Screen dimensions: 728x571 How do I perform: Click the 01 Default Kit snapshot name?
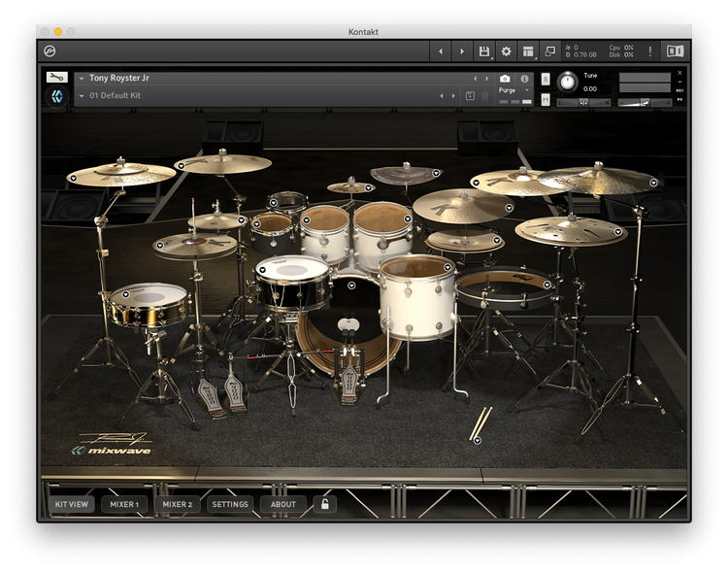click(x=116, y=96)
